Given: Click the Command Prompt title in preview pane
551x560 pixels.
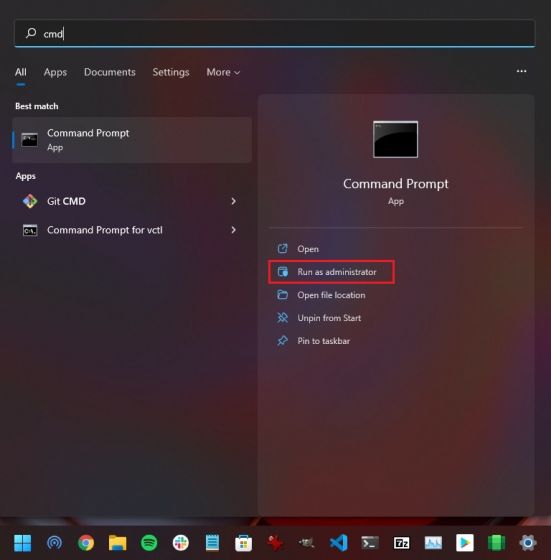Looking at the screenshot, I should click(x=395, y=184).
